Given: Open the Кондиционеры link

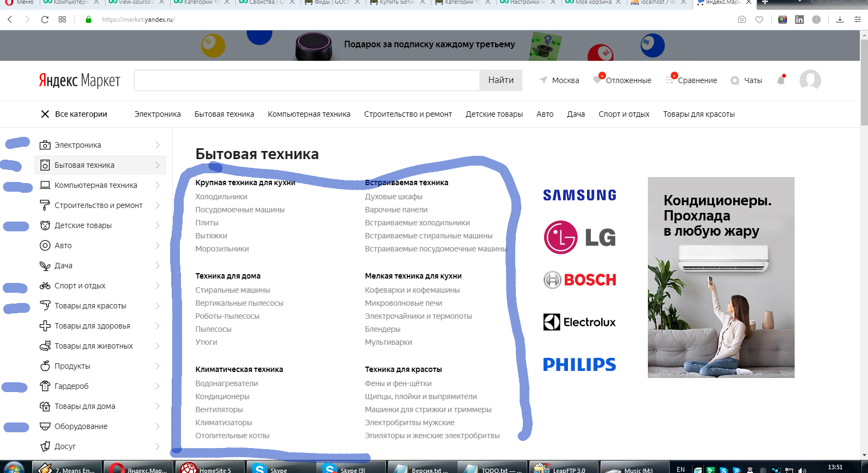Looking at the screenshot, I should point(222,396).
